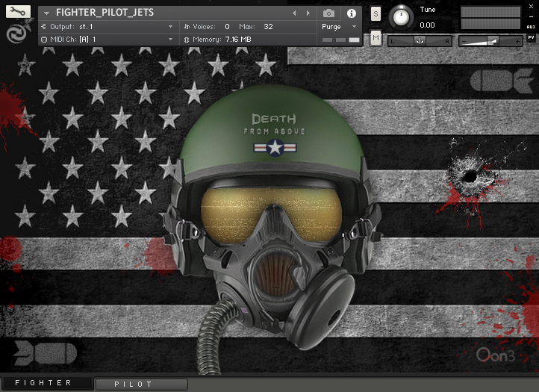539x392 pixels.
Task: Toggle the AUX sends button
Action: 531,26
